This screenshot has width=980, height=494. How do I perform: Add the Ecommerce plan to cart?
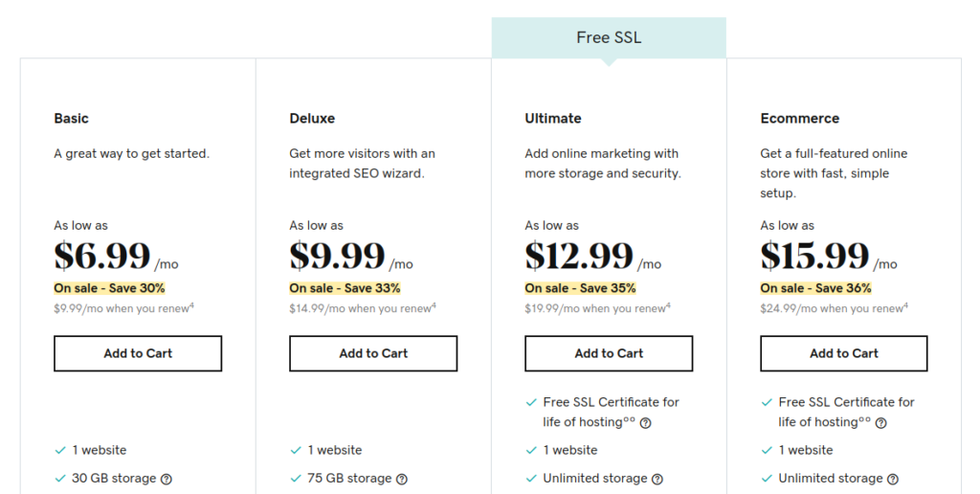pos(844,353)
